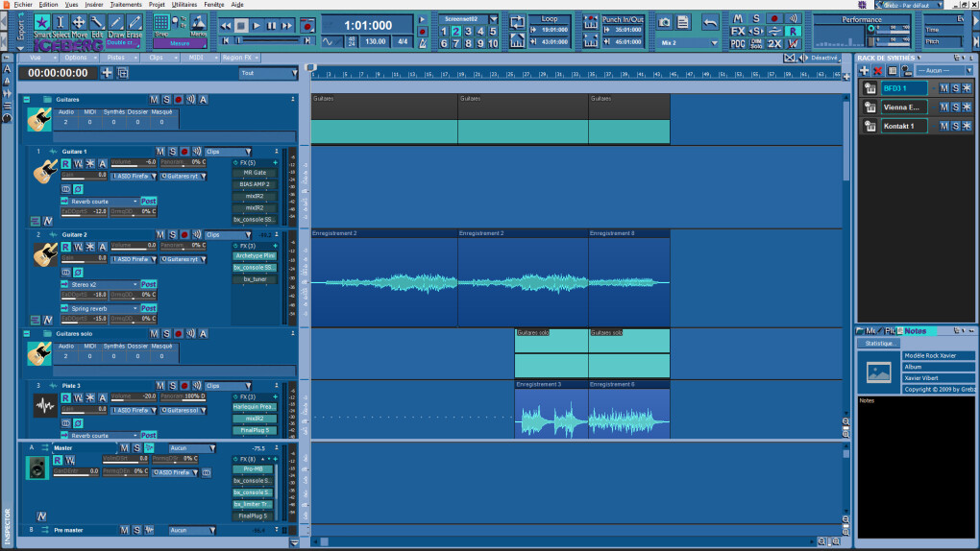Click the transport Play button

257,26
